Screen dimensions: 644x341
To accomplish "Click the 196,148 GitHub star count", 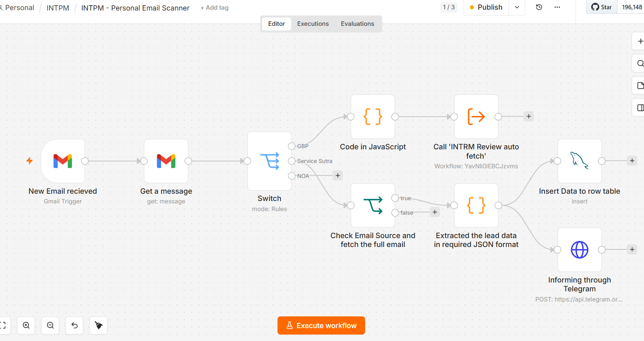I will coord(632,7).
